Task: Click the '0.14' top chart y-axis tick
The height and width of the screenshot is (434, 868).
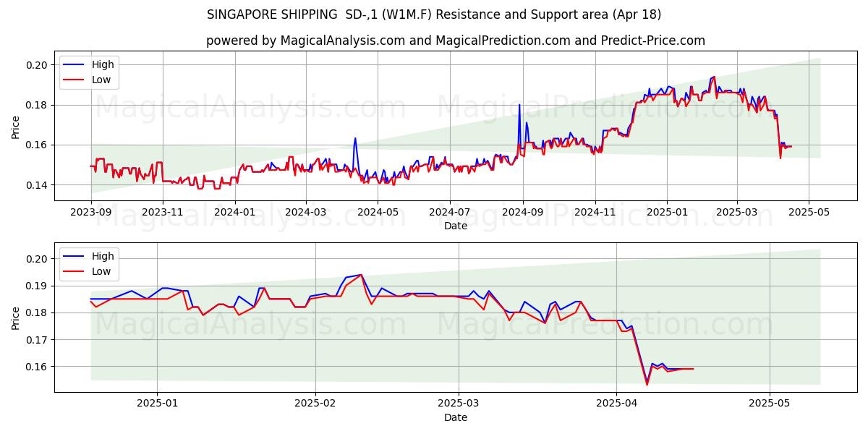Action: 37,185
